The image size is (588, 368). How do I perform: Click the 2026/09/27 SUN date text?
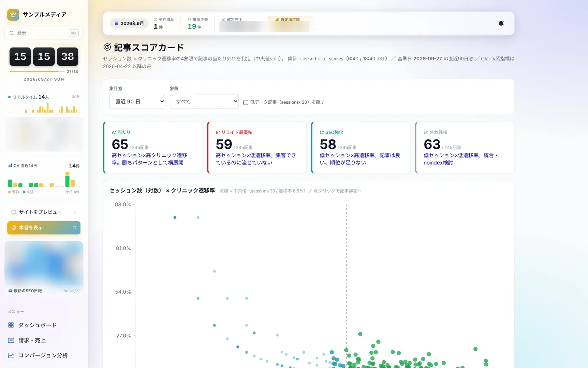pos(44,79)
